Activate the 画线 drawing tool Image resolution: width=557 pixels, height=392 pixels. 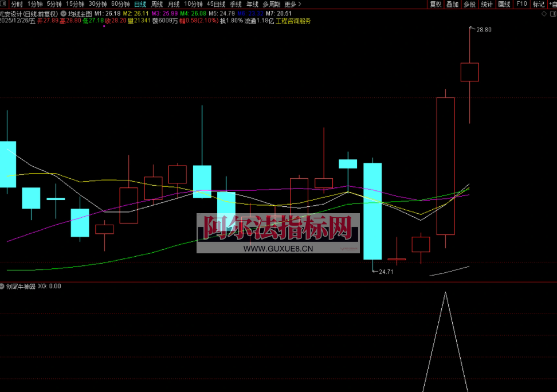pyautogui.click(x=504, y=4)
